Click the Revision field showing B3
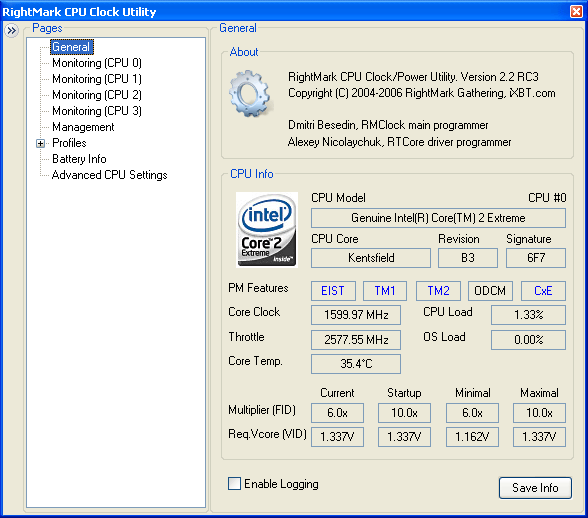Screen dimensions: 588x518 pyautogui.click(x=468, y=258)
